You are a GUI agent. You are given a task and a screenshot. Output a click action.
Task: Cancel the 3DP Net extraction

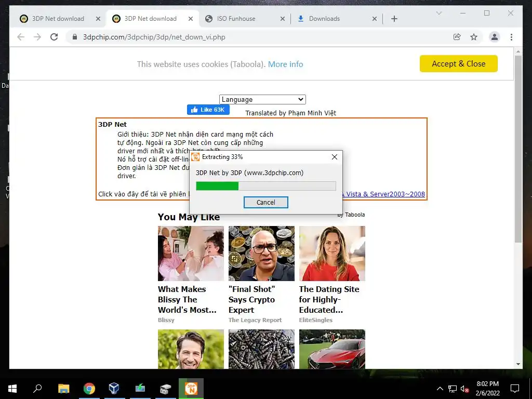pyautogui.click(x=265, y=202)
